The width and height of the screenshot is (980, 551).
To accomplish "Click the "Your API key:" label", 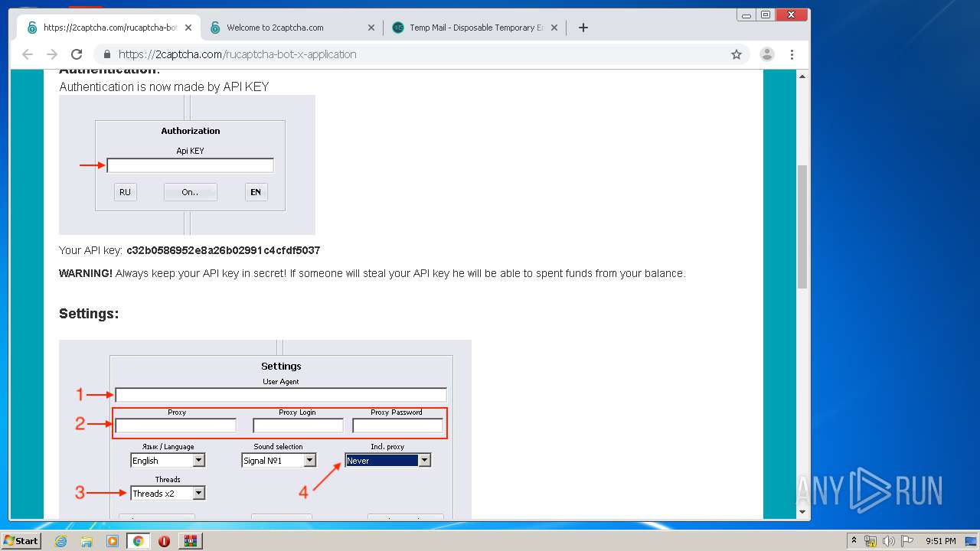I will (91, 250).
